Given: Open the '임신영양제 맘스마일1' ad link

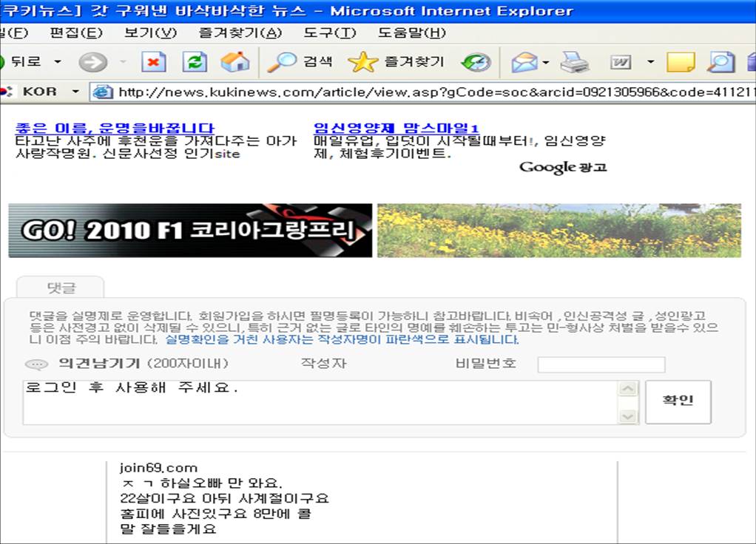Looking at the screenshot, I should click(396, 129).
